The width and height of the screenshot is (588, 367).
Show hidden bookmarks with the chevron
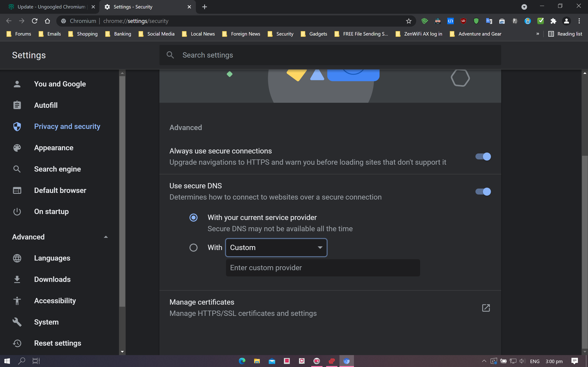click(537, 34)
